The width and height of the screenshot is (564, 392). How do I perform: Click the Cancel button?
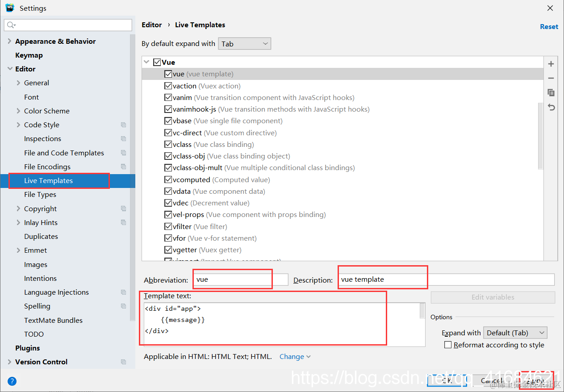tap(492, 380)
